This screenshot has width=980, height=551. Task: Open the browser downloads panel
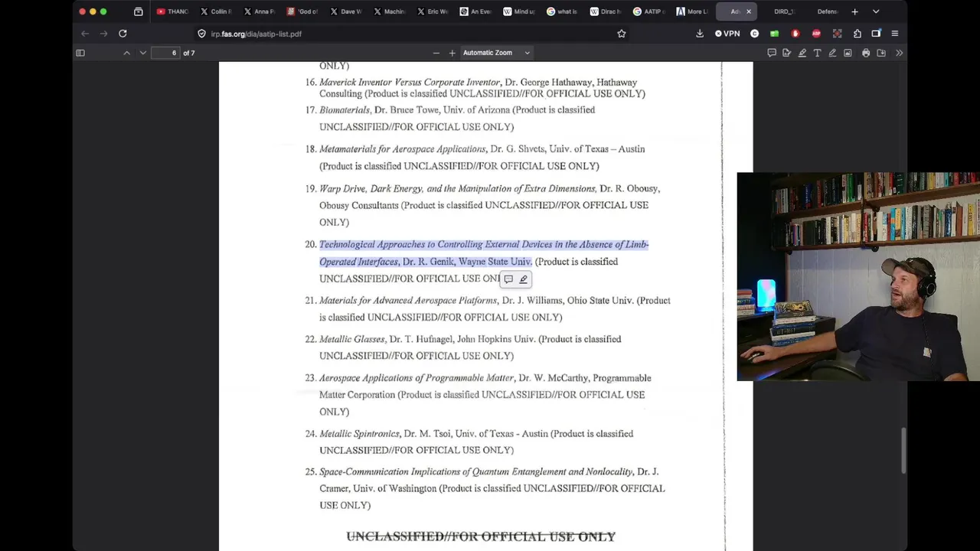click(700, 34)
